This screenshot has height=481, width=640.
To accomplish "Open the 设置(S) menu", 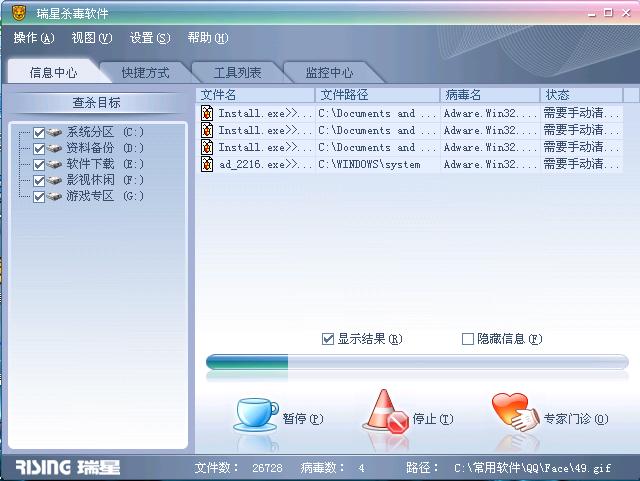I will (150, 38).
